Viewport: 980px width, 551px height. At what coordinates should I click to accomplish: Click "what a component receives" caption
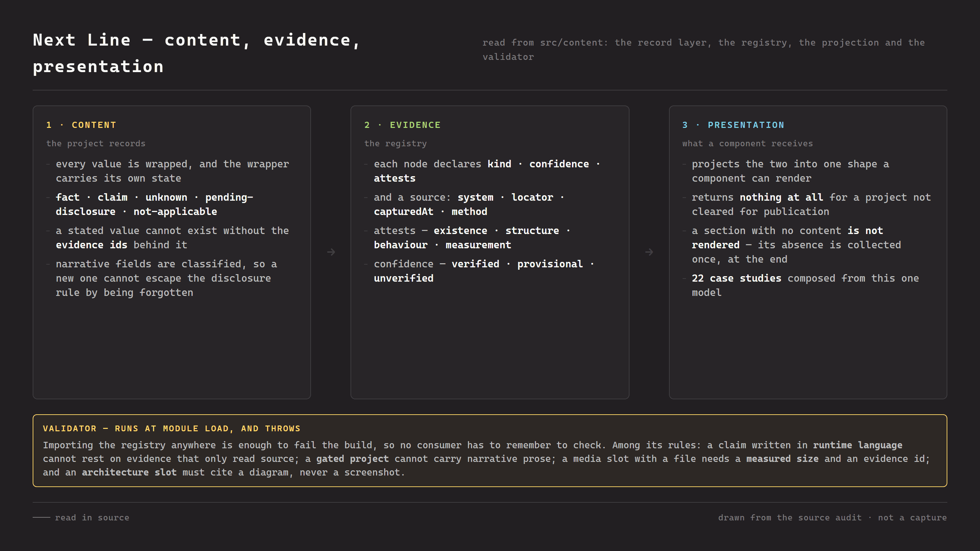[748, 143]
